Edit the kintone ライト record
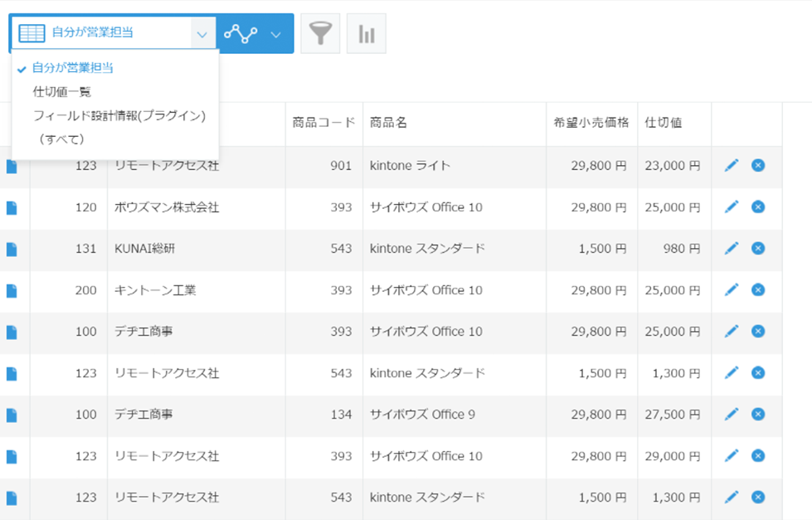Screen dimensions: 812x520 pos(732,165)
